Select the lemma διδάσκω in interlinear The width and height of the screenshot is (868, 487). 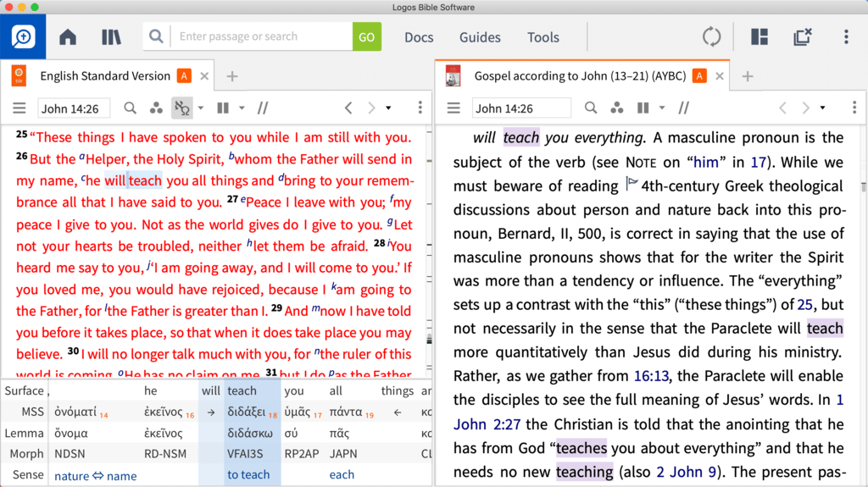pyautogui.click(x=250, y=434)
